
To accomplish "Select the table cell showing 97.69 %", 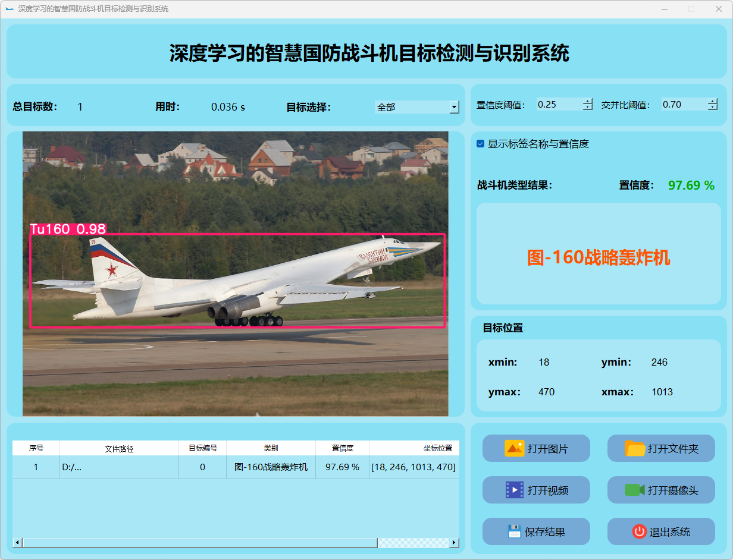I will [342, 467].
